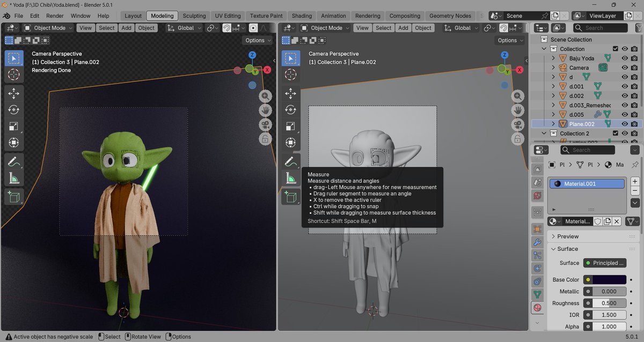Select the Annotate tool in left viewport
The image size is (644, 342).
14,162
